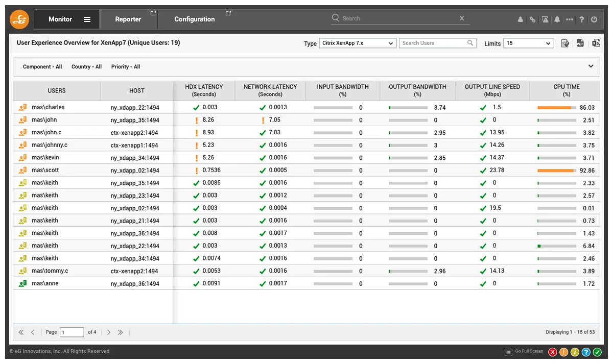Viewport: 613px width, 364px height.
Task: Click the chain link icon in header
Action: point(532,19)
